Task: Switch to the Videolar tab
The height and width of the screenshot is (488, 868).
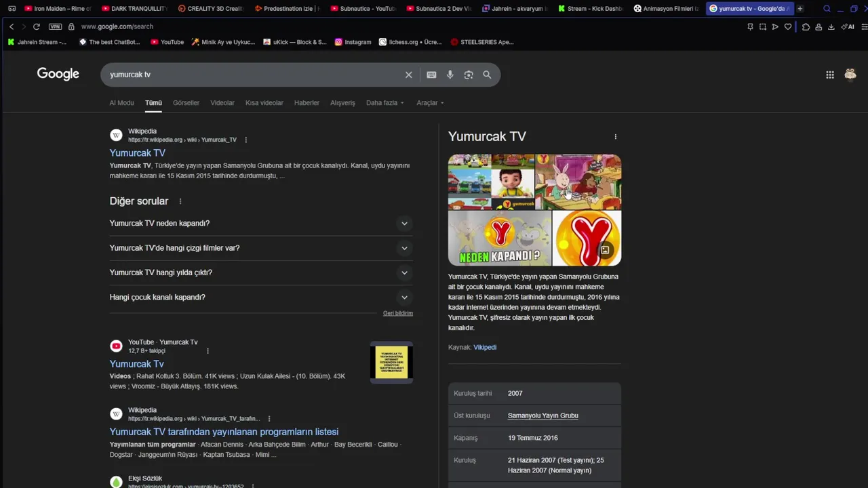Action: click(x=222, y=103)
